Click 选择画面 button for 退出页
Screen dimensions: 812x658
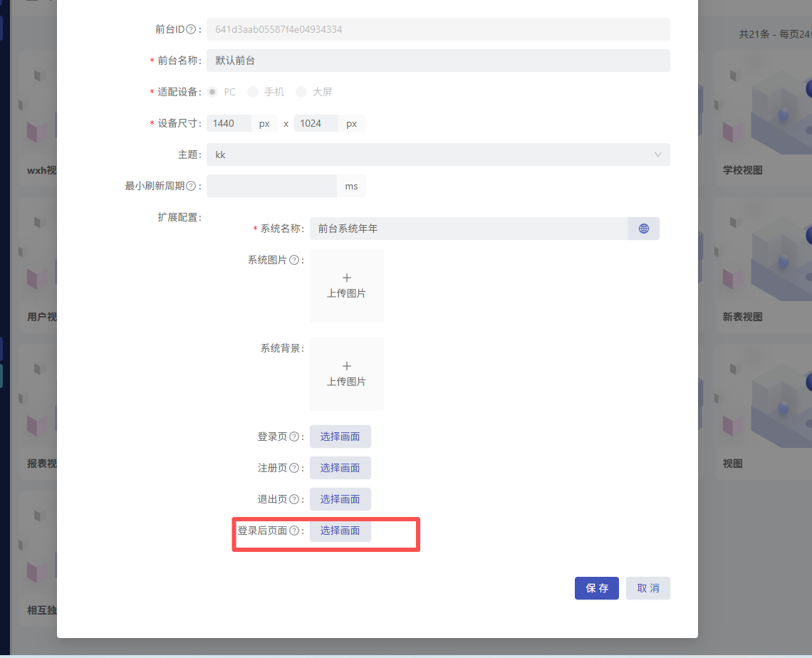340,499
